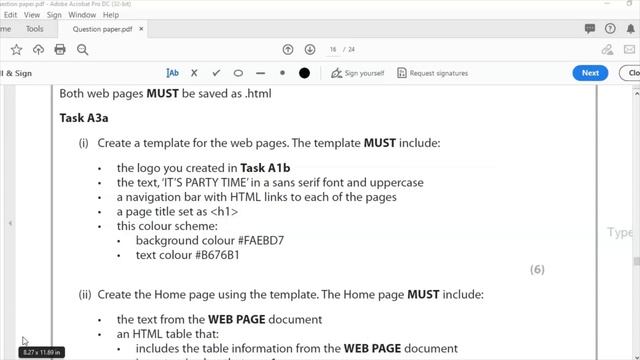Click the blue Next button
The image size is (640, 360).
click(x=590, y=73)
